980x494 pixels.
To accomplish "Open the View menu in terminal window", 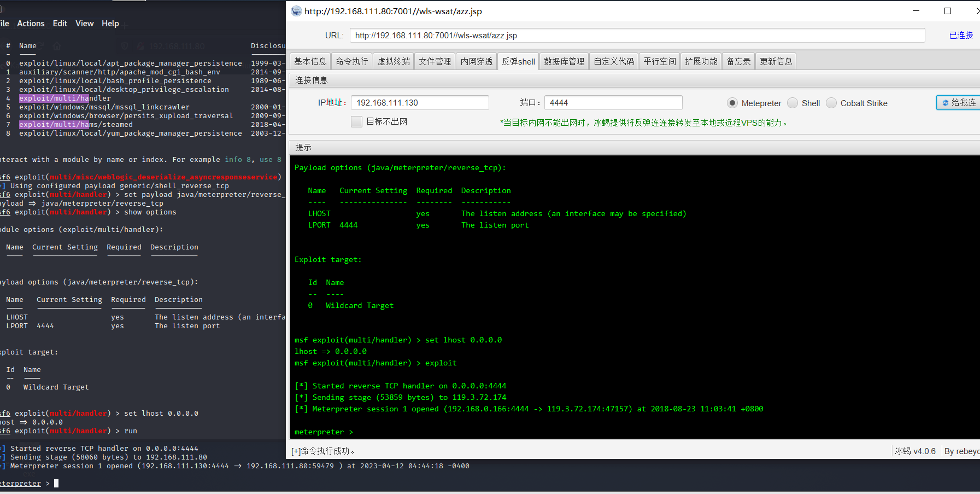I will [85, 24].
